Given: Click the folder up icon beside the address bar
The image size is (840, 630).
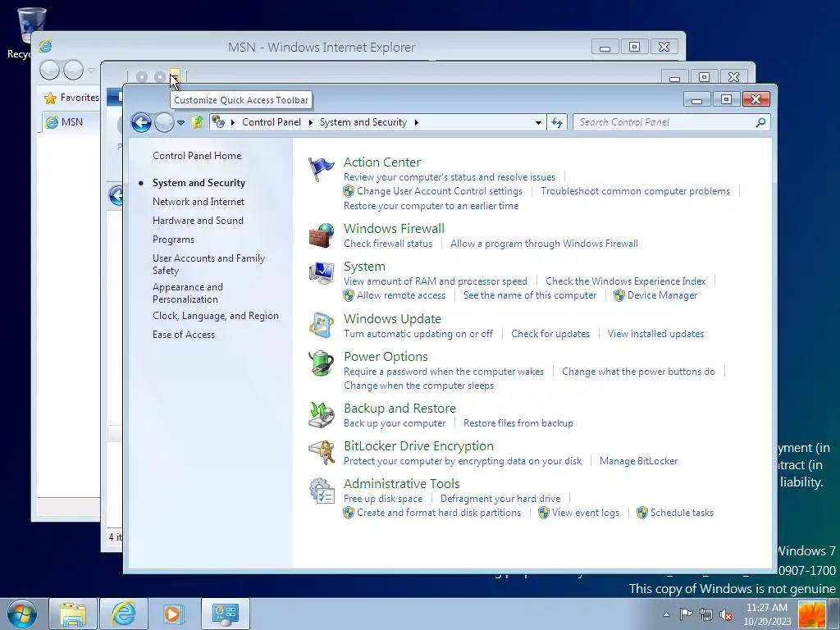Looking at the screenshot, I should coord(197,123).
